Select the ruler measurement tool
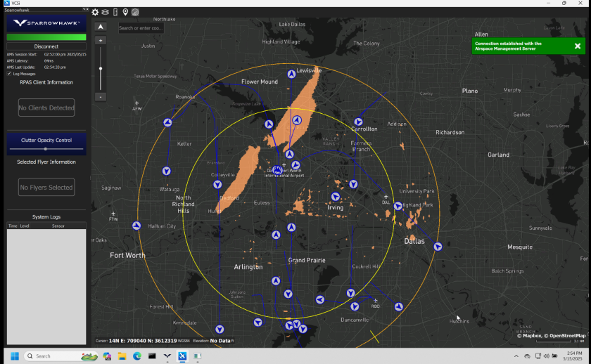Image resolution: width=591 pixels, height=364 pixels. (x=115, y=12)
